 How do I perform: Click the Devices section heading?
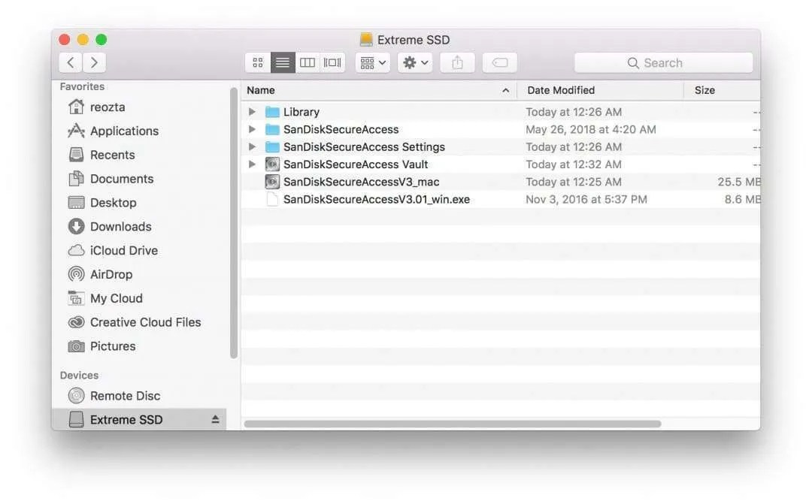(79, 375)
